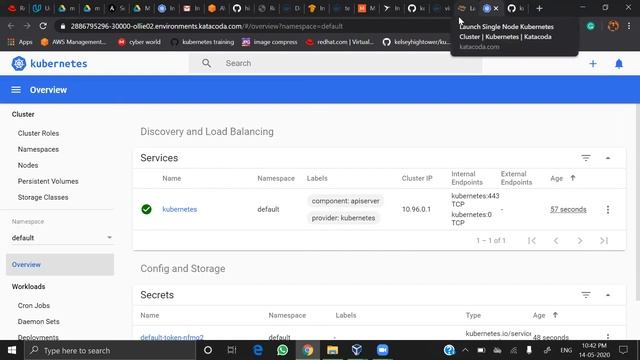Image resolution: width=640 pixels, height=360 pixels.
Task: Click the search magnifier icon
Action: pyautogui.click(x=207, y=63)
